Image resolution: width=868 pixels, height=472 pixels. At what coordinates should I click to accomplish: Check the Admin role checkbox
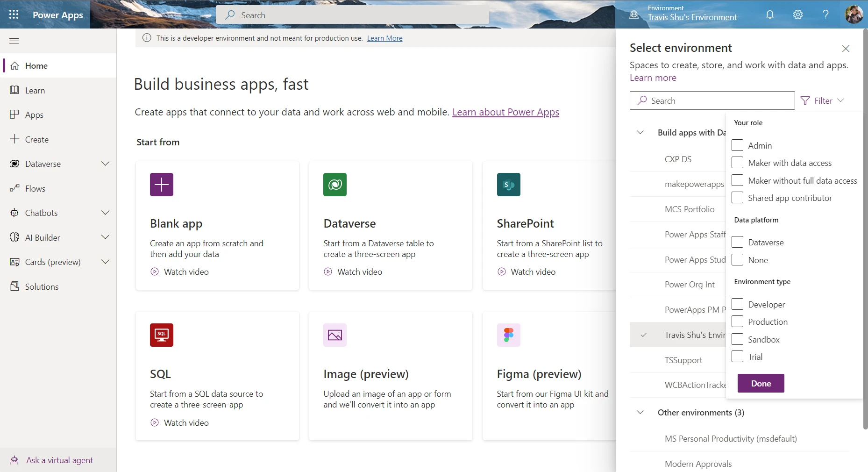738,145
